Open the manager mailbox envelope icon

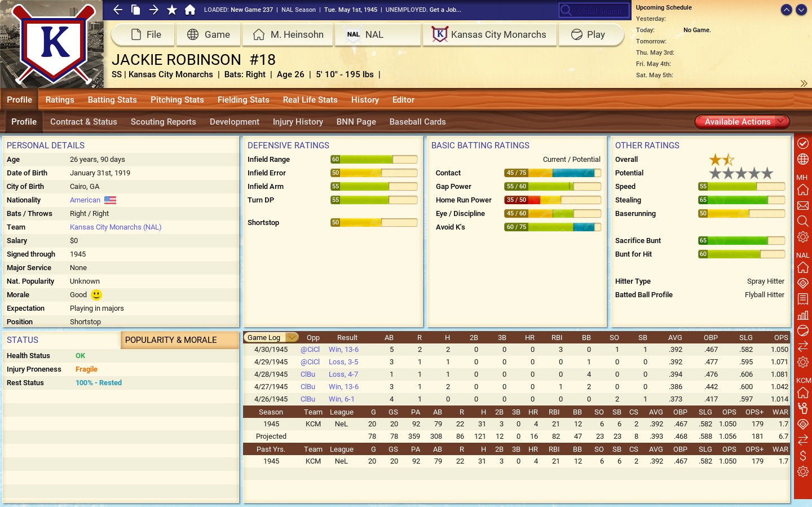click(x=803, y=206)
